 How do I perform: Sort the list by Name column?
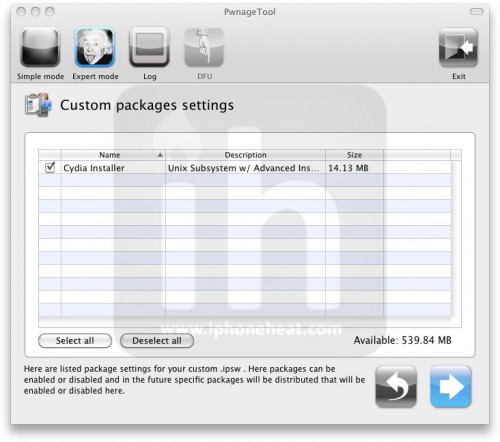113,155
